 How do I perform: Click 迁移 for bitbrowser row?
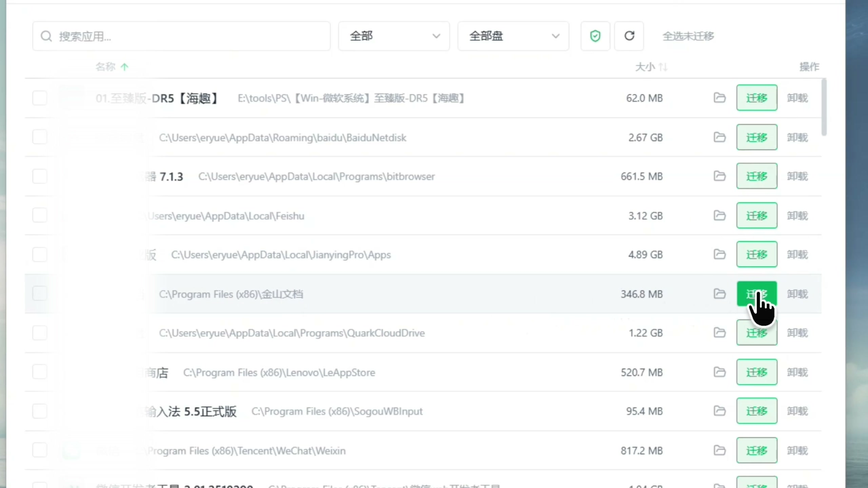(757, 176)
